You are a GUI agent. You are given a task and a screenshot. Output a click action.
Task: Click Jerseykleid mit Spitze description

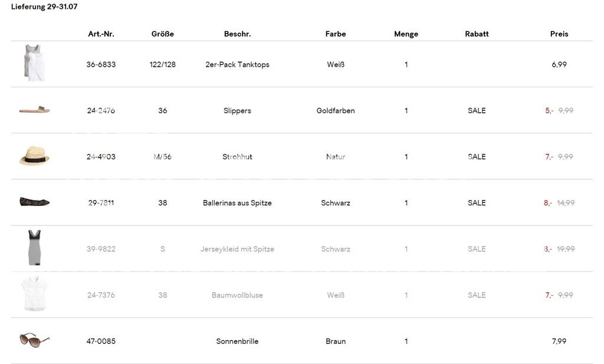click(x=237, y=249)
